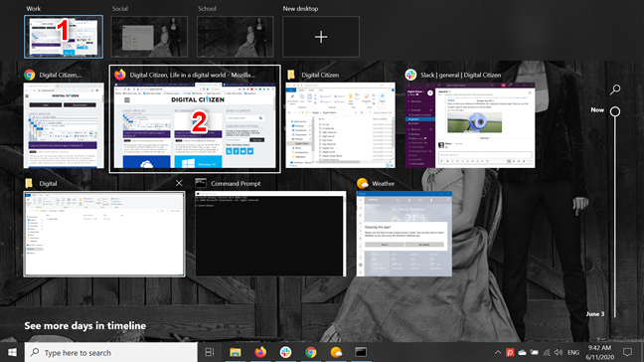Open the Action Center notifications icon
The width and height of the screenshot is (644, 362).
pyautogui.click(x=627, y=352)
